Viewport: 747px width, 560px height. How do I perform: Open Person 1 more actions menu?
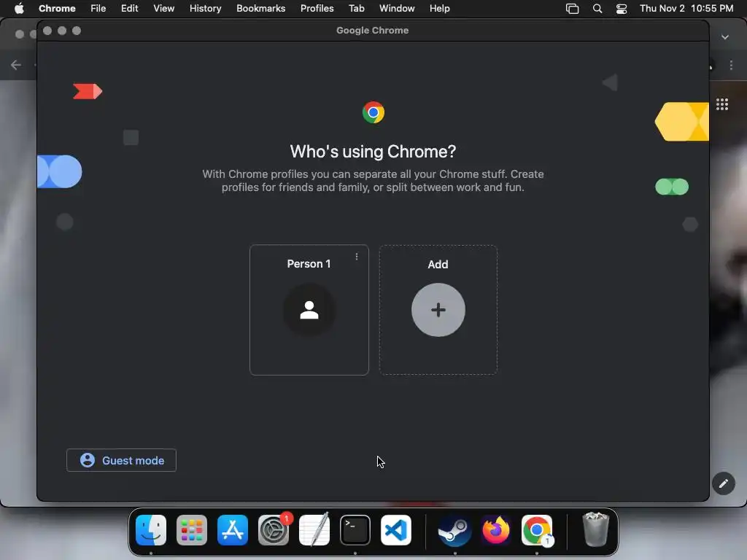356,257
